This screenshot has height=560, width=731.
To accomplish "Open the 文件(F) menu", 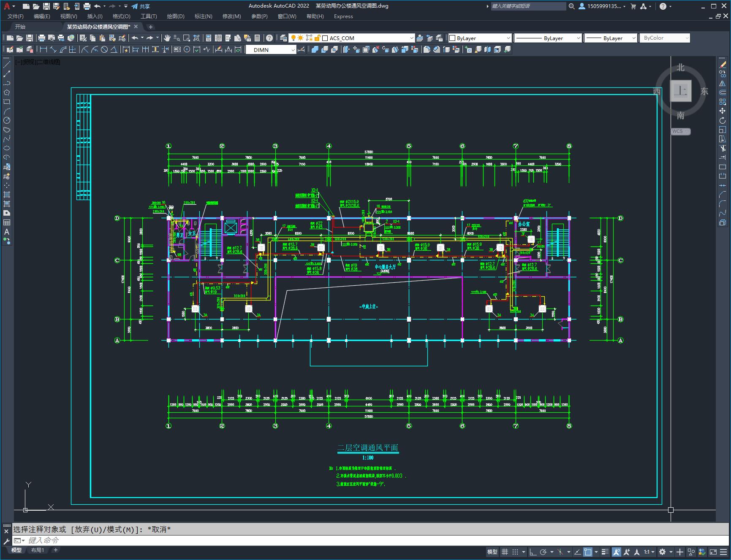I will (16, 16).
